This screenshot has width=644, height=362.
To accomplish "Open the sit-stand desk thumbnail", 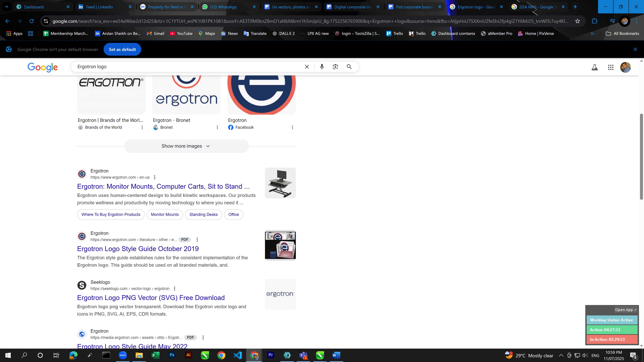I will point(280,183).
